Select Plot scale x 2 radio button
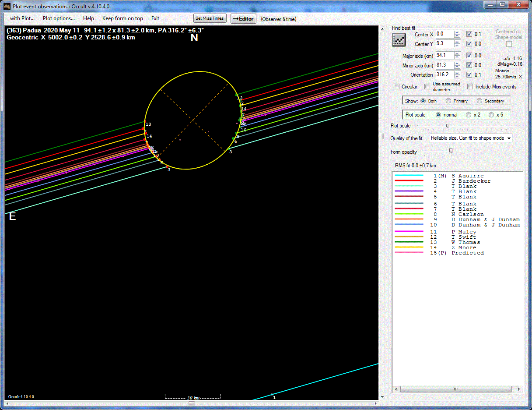Screen dimensions: 532x410 [469, 115]
